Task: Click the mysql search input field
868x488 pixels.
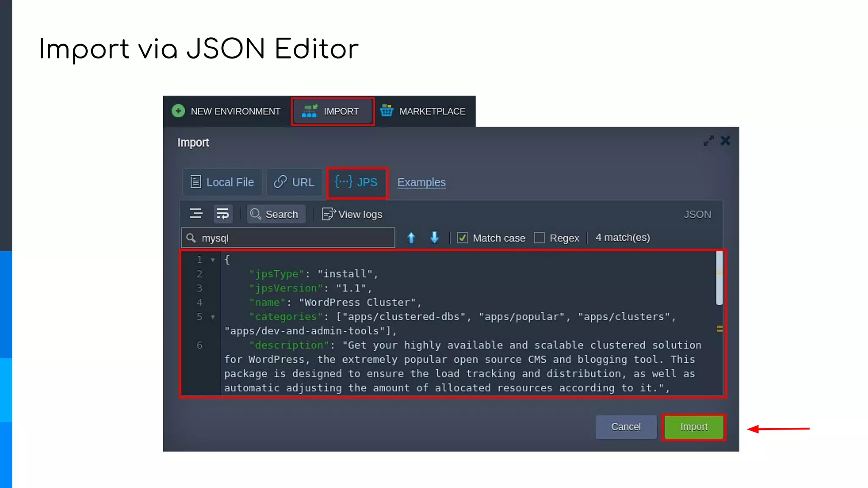Action: click(288, 238)
